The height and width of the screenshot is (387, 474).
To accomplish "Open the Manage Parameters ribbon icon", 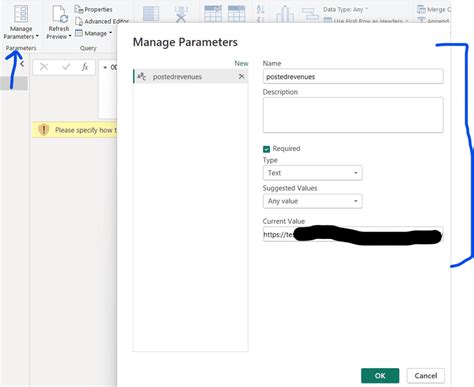I will click(21, 14).
